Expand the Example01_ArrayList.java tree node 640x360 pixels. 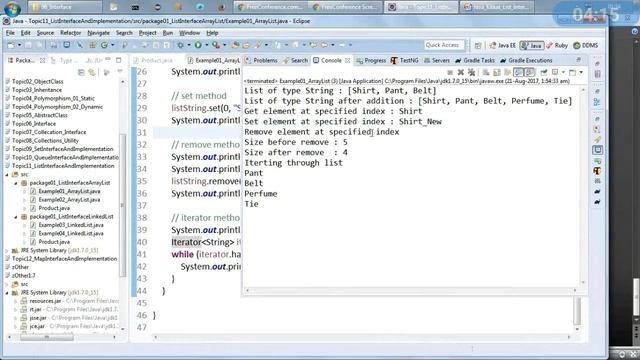[x=24, y=191]
